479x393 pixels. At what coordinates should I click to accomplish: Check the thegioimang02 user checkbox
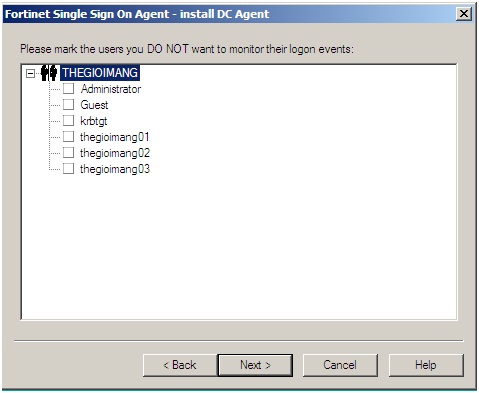(x=68, y=153)
